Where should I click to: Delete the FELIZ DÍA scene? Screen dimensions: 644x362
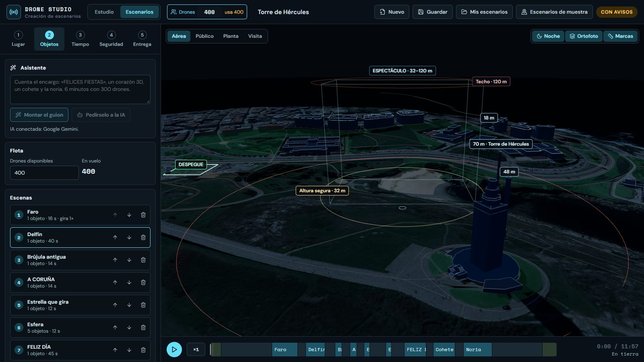click(x=143, y=350)
